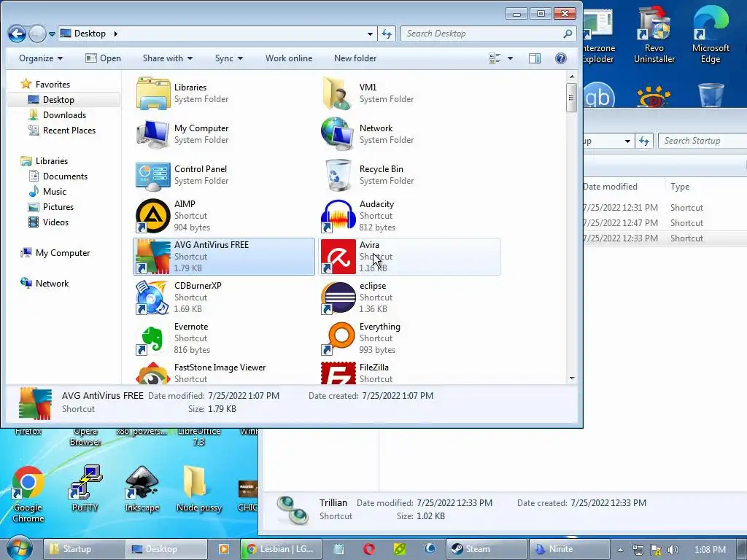747x560 pixels.
Task: Change the view with the views button
Action: (495, 58)
